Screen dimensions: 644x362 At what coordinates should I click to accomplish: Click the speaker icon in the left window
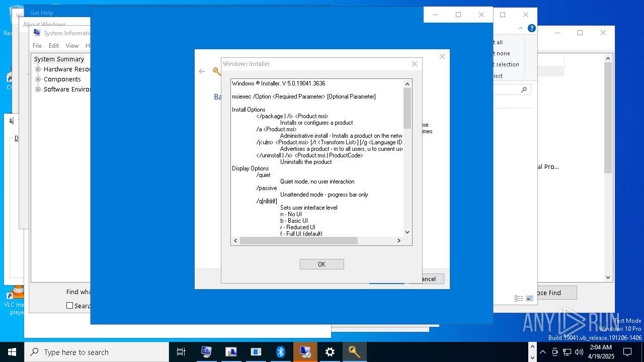11,121
